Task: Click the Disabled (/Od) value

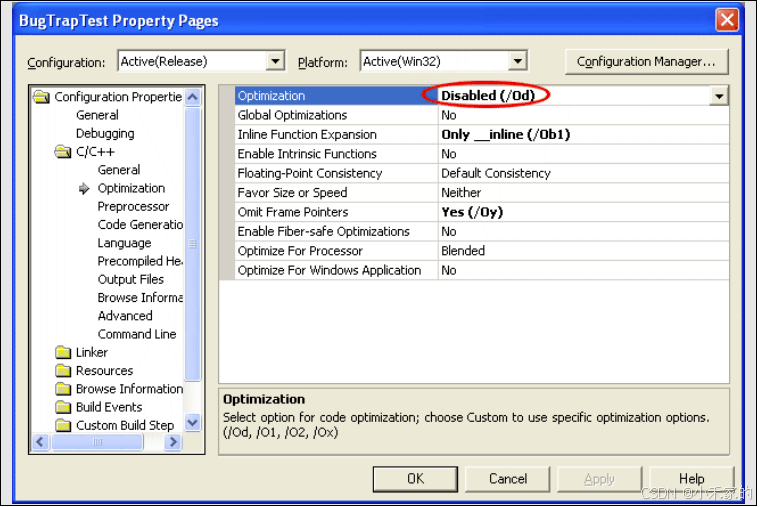Action: pyautogui.click(x=488, y=96)
